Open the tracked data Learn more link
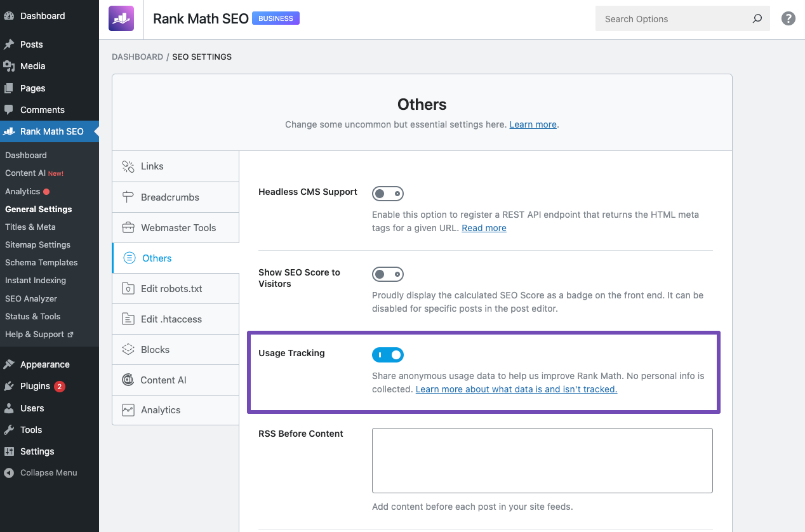 pyautogui.click(x=516, y=389)
